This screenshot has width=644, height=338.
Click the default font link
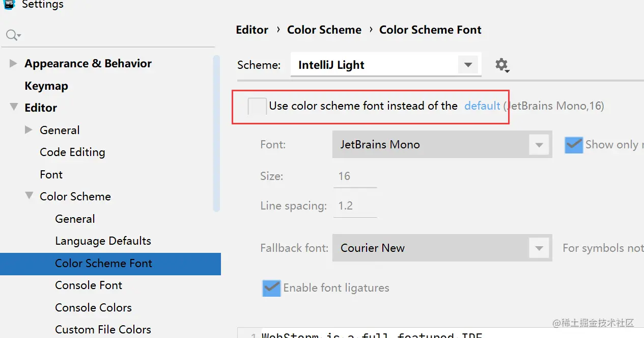tap(482, 106)
